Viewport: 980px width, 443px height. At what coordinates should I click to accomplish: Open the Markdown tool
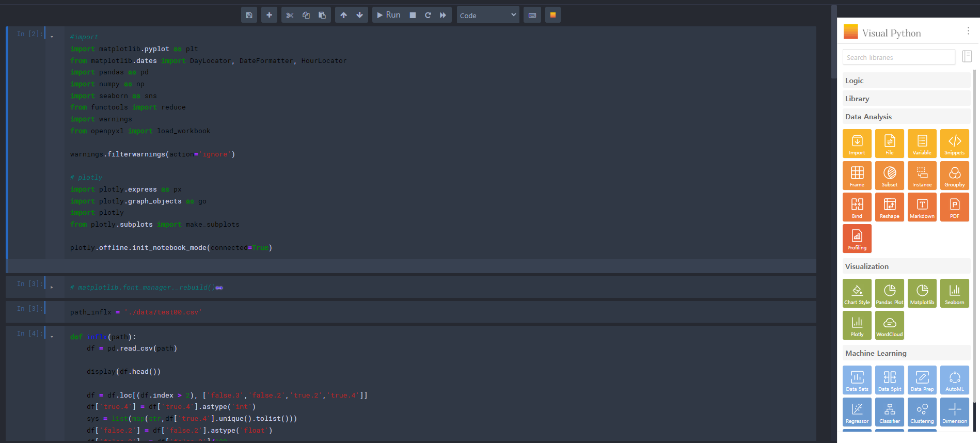pos(922,207)
